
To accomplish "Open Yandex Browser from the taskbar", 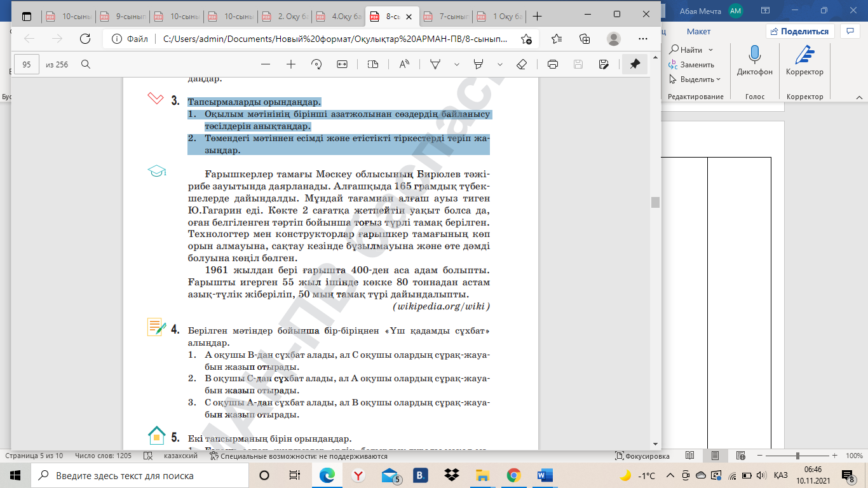I will 358,475.
